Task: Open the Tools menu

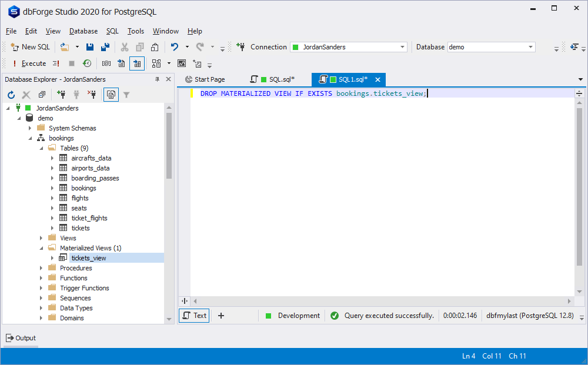Action: click(x=135, y=31)
